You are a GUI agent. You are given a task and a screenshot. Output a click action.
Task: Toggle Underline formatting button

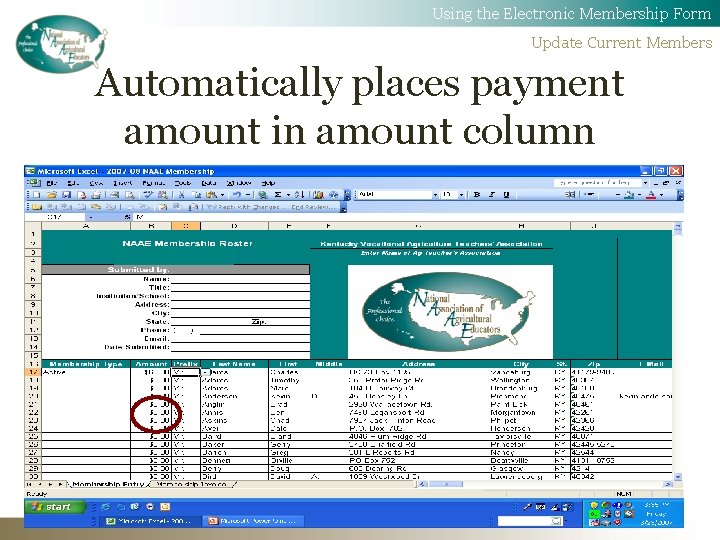pos(506,195)
